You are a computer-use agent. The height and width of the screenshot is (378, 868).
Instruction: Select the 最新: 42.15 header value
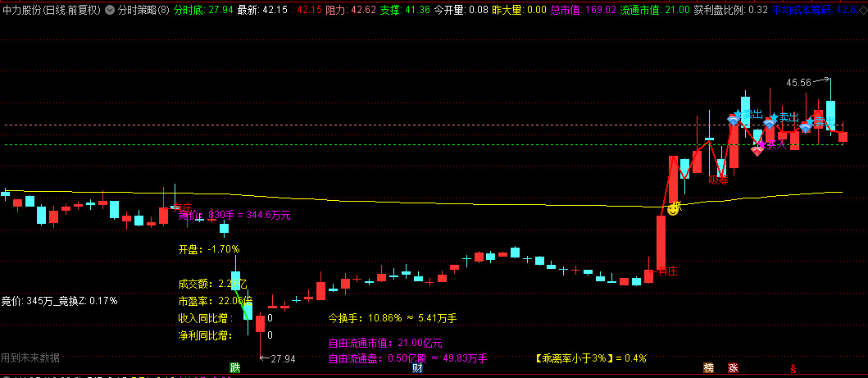(262, 10)
